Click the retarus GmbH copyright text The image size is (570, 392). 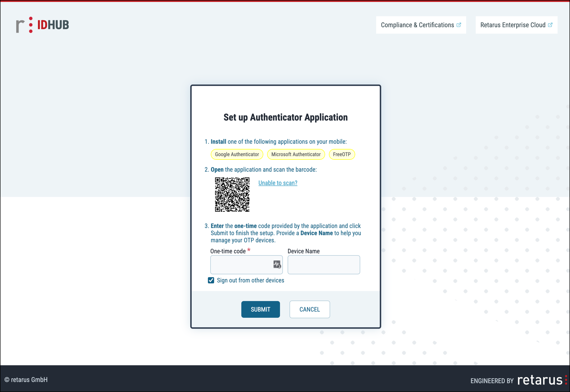(x=26, y=380)
